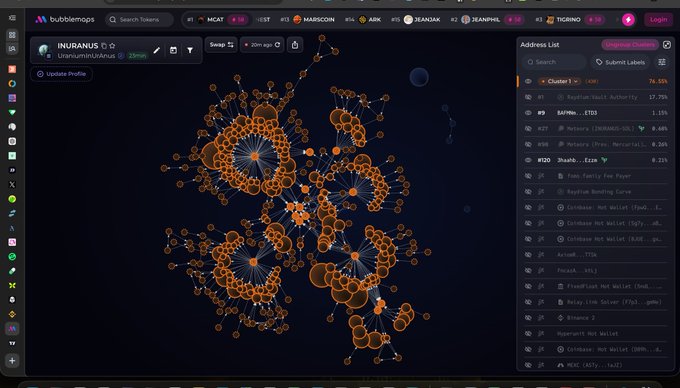The height and width of the screenshot is (388, 680).
Task: Show the AxiomR...TTSk address
Action: 528,254
